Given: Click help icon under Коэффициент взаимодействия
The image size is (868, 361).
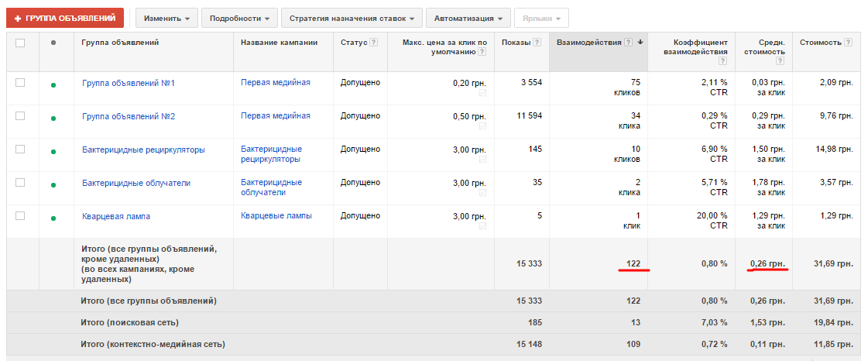Looking at the screenshot, I should [723, 61].
